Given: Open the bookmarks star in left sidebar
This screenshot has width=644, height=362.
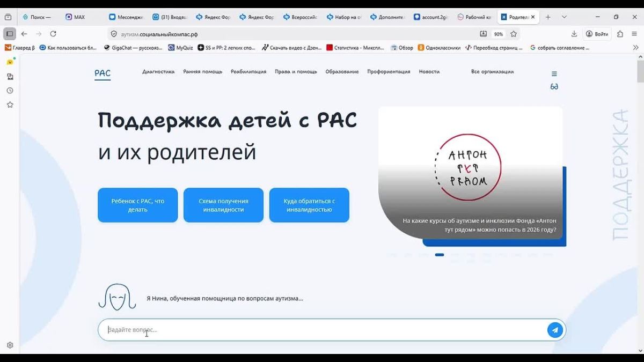Looking at the screenshot, I should click(x=10, y=105).
